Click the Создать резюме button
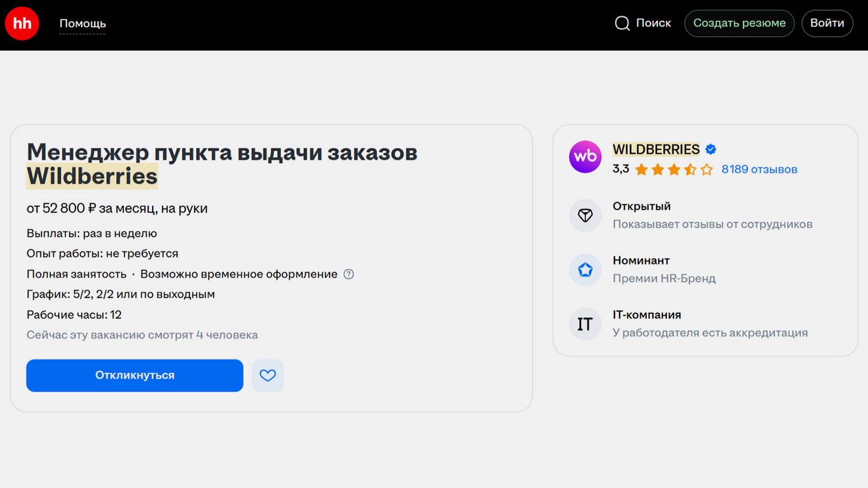The width and height of the screenshot is (868, 488). click(x=739, y=23)
